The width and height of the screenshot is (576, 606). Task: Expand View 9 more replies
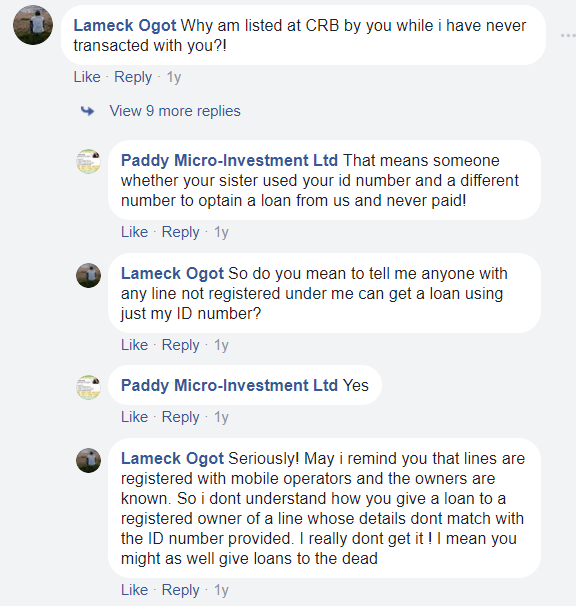175,111
